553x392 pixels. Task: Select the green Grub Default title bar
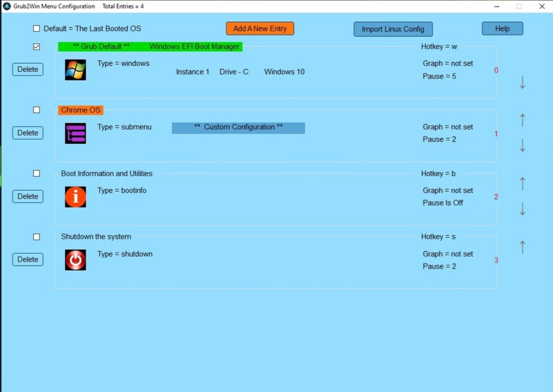150,46
